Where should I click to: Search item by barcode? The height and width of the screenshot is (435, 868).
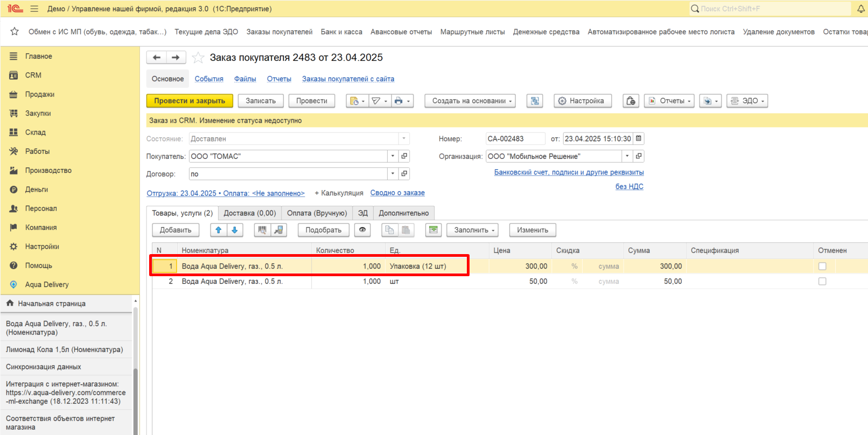point(262,230)
